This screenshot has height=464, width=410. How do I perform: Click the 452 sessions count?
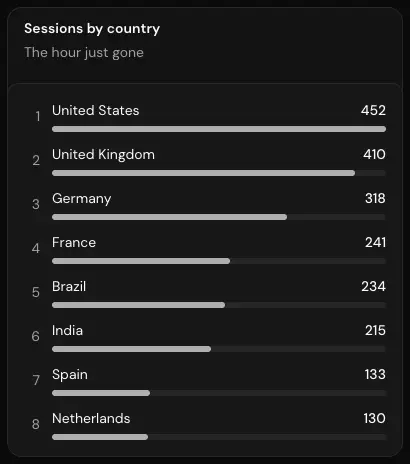point(373,110)
